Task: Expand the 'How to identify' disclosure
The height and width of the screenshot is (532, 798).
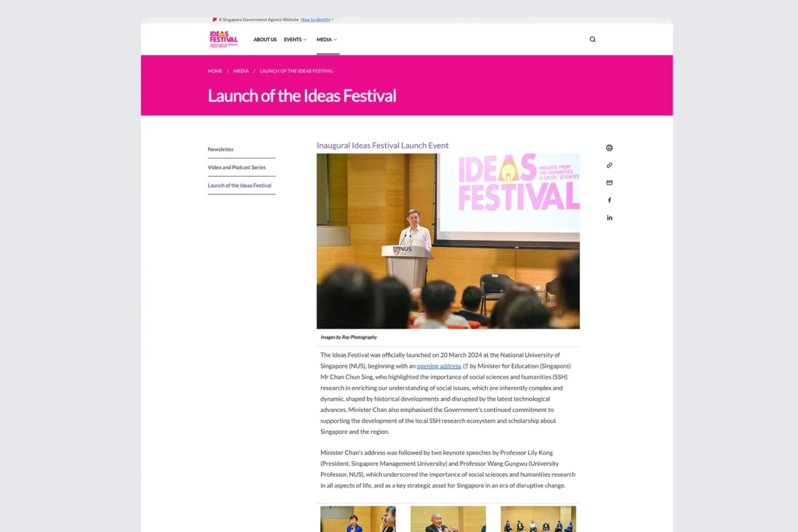Action: tap(316, 19)
